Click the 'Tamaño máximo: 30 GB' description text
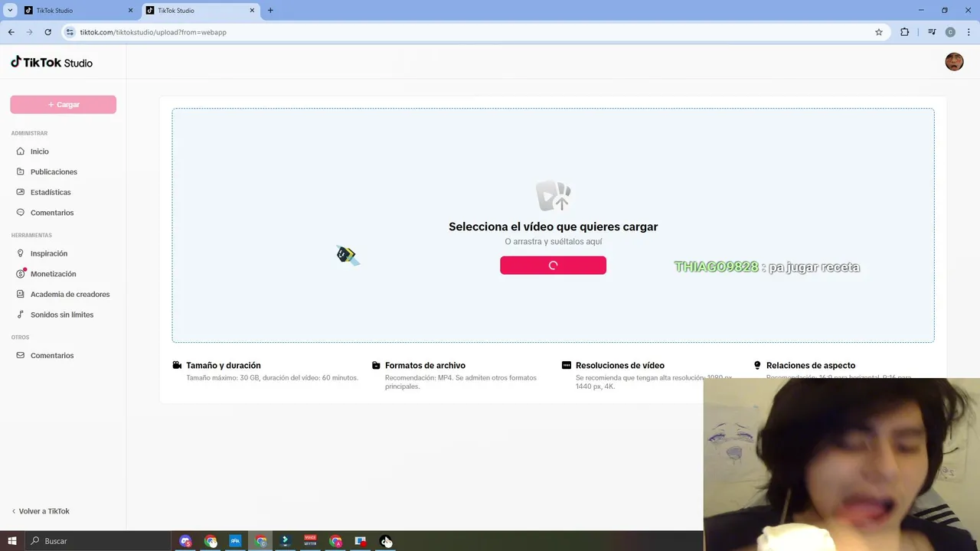980x551 pixels. click(x=272, y=378)
